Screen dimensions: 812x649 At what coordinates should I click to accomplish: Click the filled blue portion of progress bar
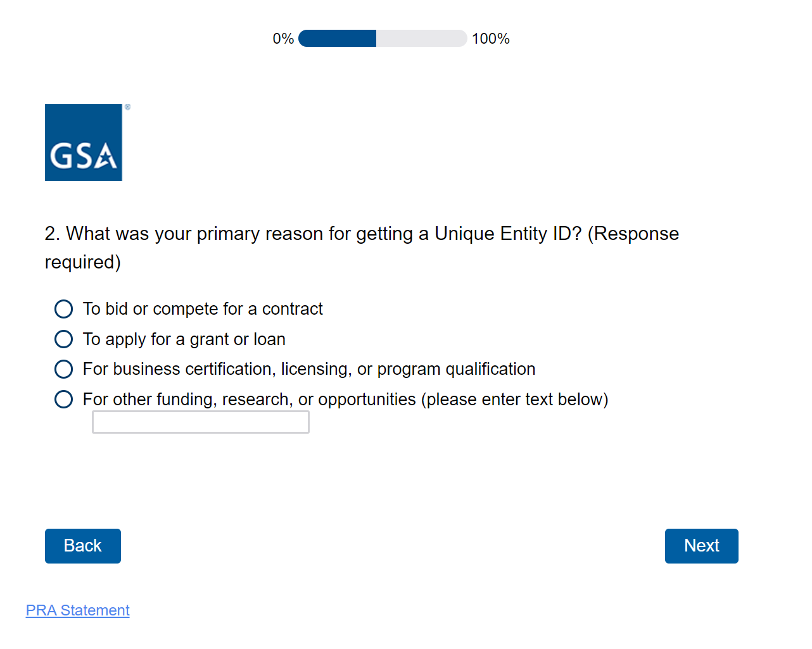337,39
